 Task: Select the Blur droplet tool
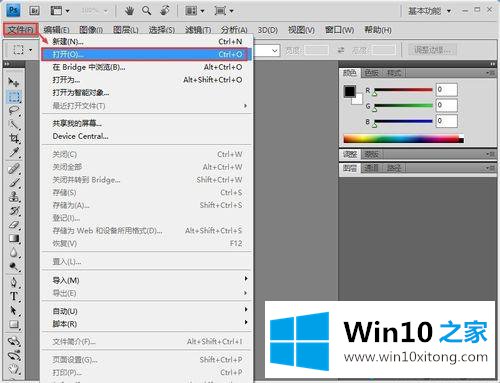14,253
